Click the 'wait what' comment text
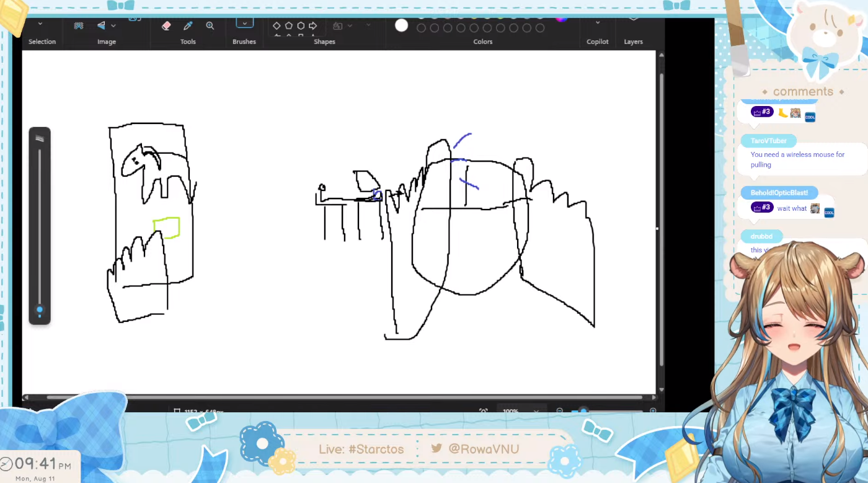 (x=792, y=208)
